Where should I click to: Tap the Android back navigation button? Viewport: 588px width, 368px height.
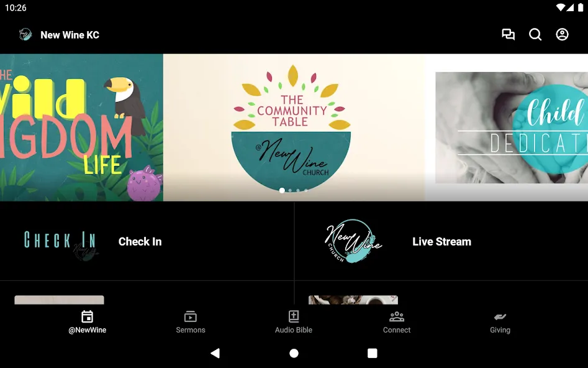click(215, 353)
